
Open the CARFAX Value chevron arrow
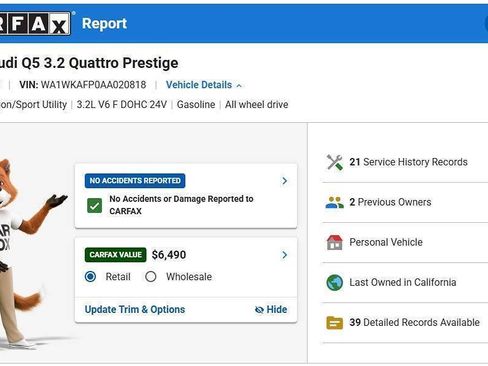pos(284,255)
